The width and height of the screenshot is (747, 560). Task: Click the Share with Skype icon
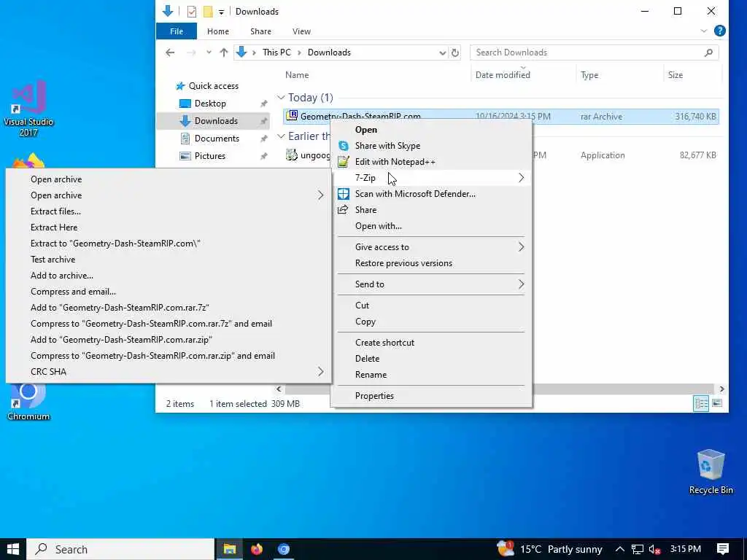pos(343,146)
